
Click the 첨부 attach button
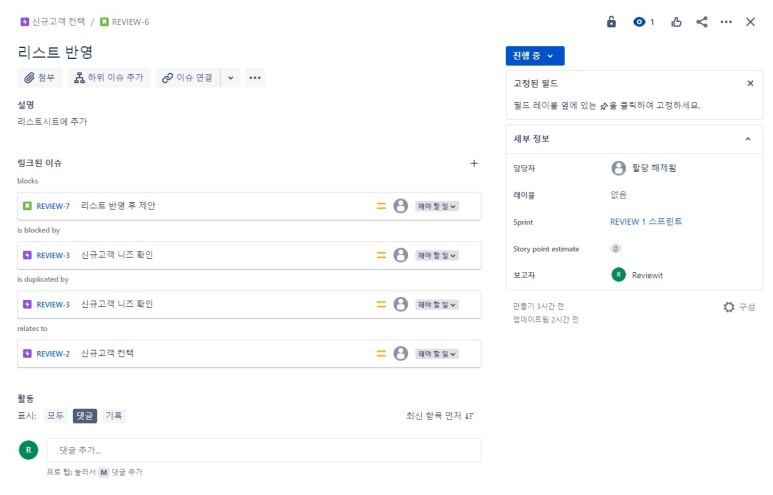(x=40, y=78)
